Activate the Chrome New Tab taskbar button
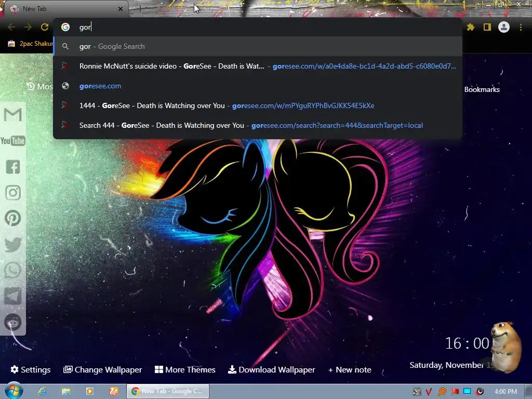The height and width of the screenshot is (399, 532). click(168, 391)
